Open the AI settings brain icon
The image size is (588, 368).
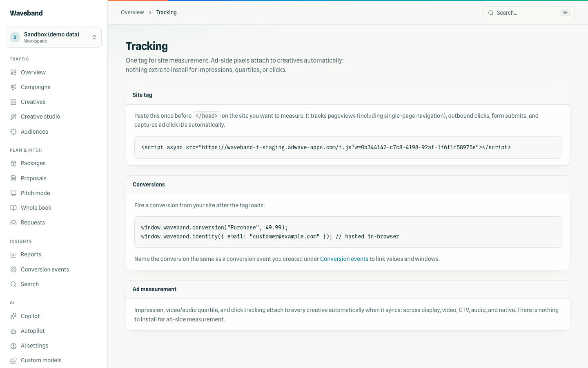tap(13, 346)
